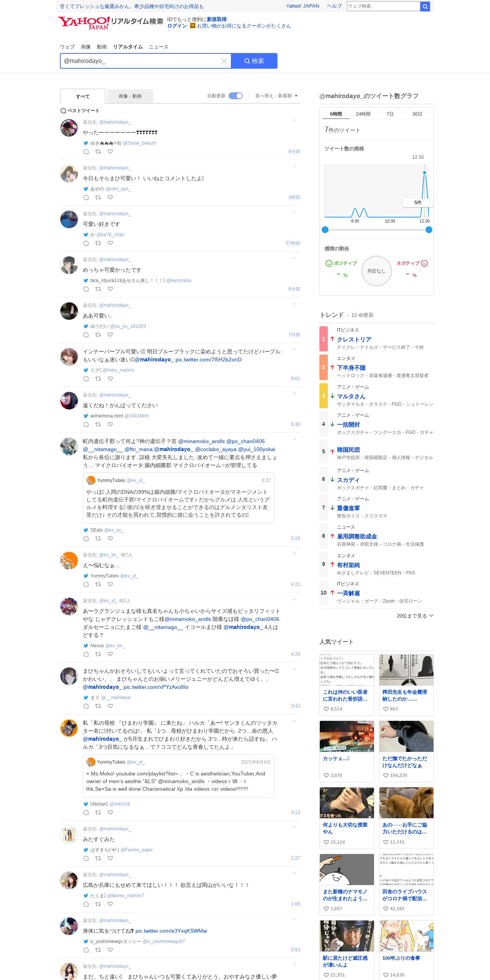Like the @m4h1r6 tweet

click(x=110, y=812)
